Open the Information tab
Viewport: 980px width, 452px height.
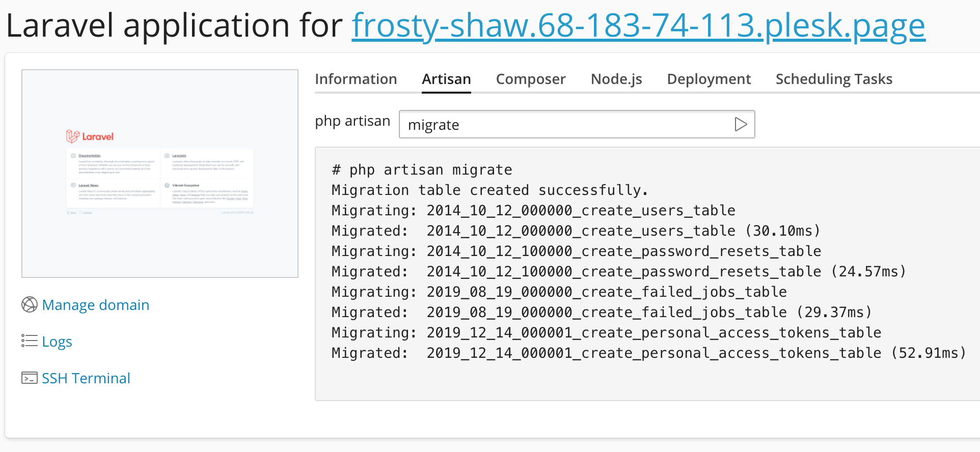coord(356,79)
